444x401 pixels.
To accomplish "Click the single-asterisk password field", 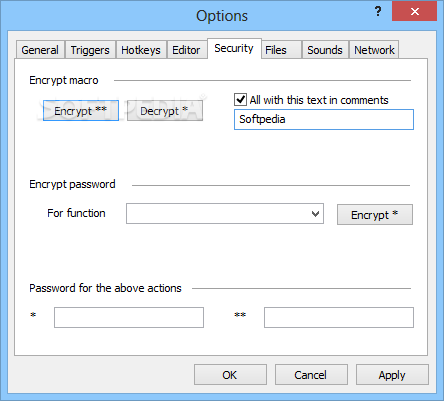I will click(x=129, y=318).
